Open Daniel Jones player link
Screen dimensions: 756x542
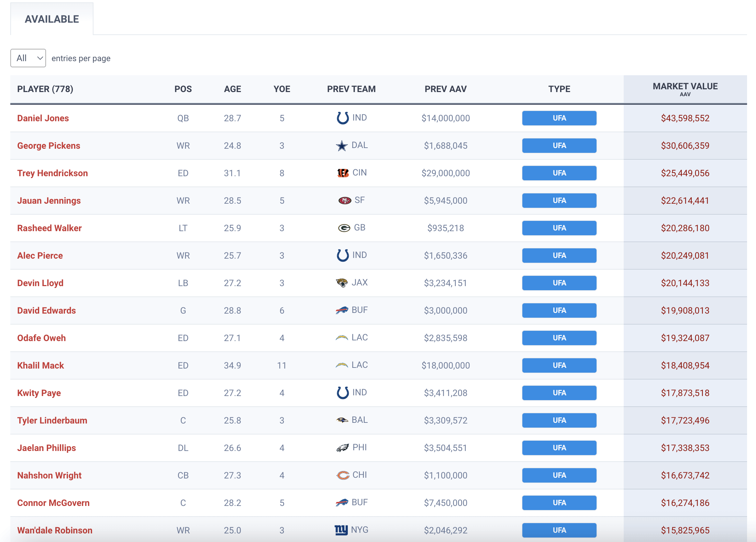43,118
